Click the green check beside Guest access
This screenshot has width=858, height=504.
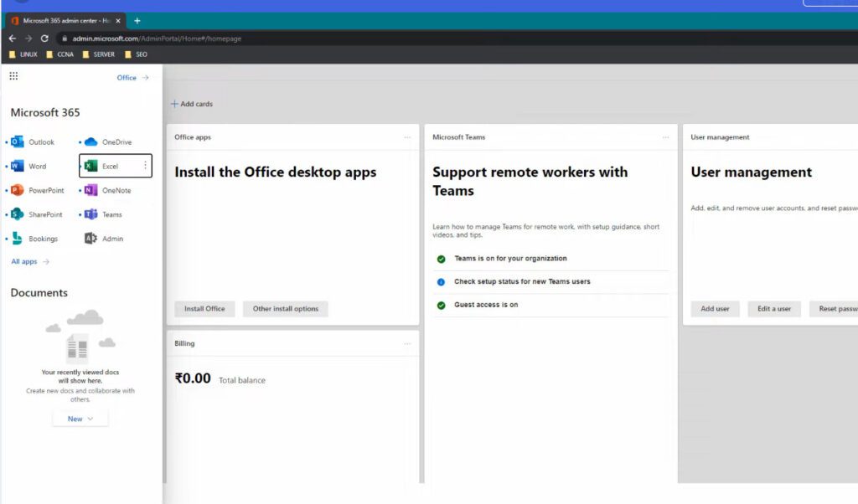click(x=441, y=306)
